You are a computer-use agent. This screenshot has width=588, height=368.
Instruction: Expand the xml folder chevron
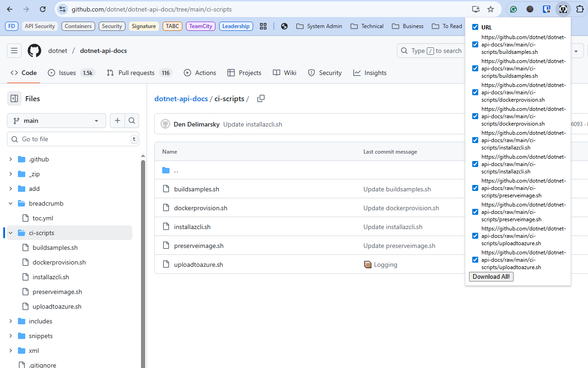11,351
